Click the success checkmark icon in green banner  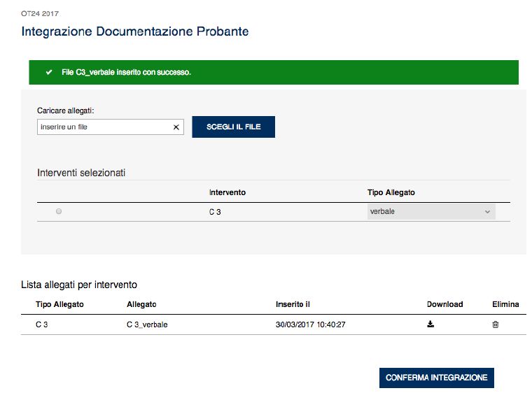(x=49, y=72)
